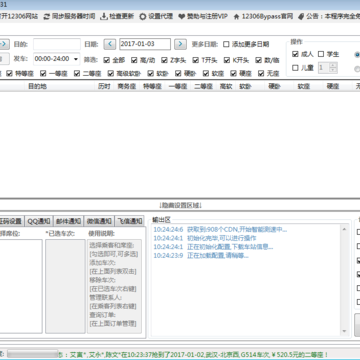Click the sync server time icon

[x=47, y=16]
